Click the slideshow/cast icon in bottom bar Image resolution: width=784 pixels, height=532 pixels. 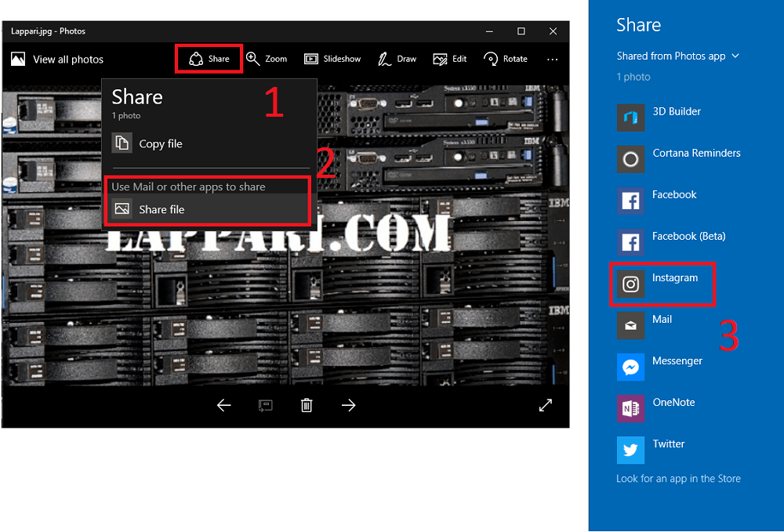[x=265, y=405]
